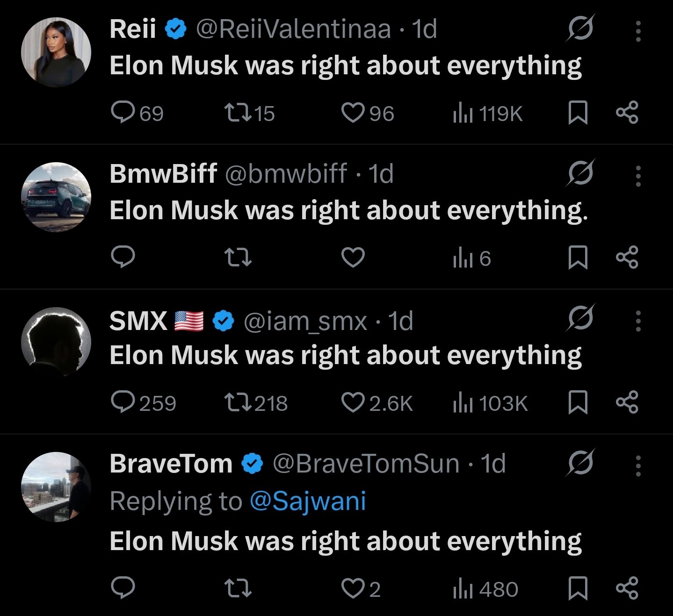Expand more options for BraveTom's tweet

tap(638, 466)
